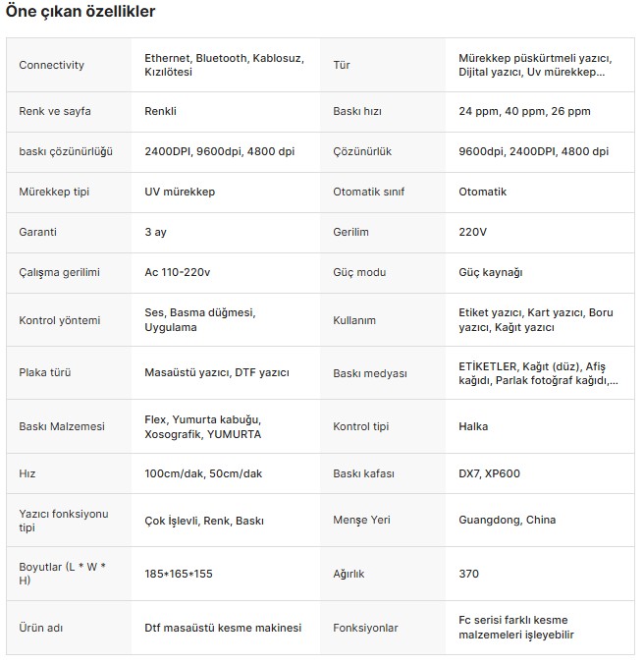Click the Kontrol tipi value 'Halka'

pyautogui.click(x=473, y=426)
